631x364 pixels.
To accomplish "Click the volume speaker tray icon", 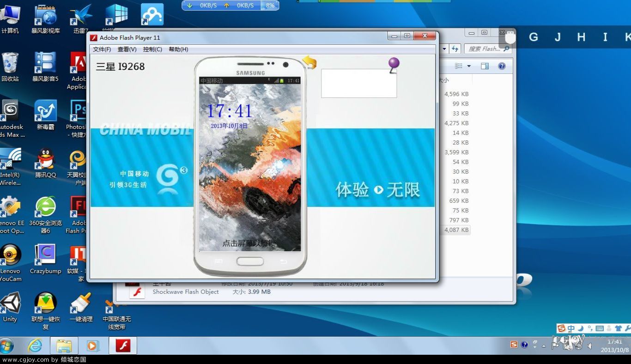I will coord(590,345).
